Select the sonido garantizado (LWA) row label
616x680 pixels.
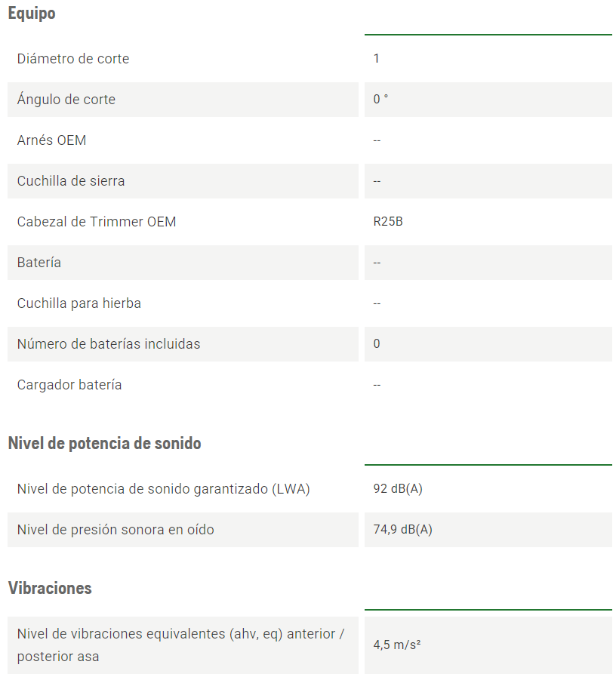pyautogui.click(x=164, y=489)
